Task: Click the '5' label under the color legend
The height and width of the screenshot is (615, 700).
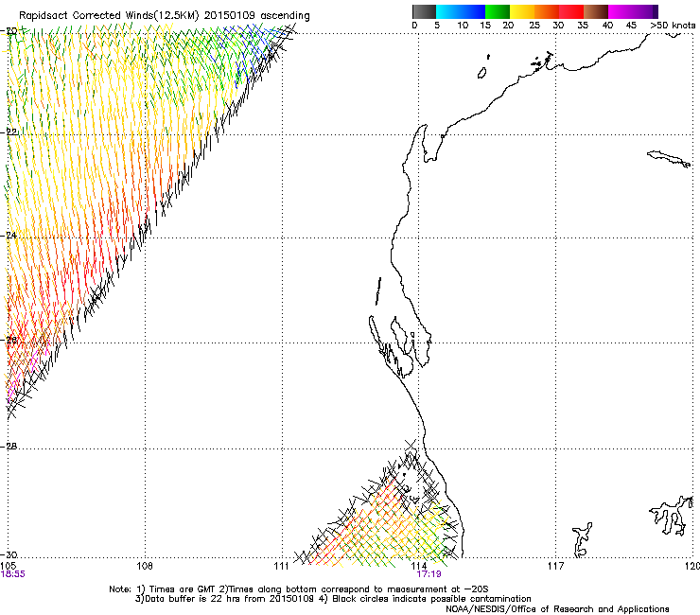Action: coord(437,26)
